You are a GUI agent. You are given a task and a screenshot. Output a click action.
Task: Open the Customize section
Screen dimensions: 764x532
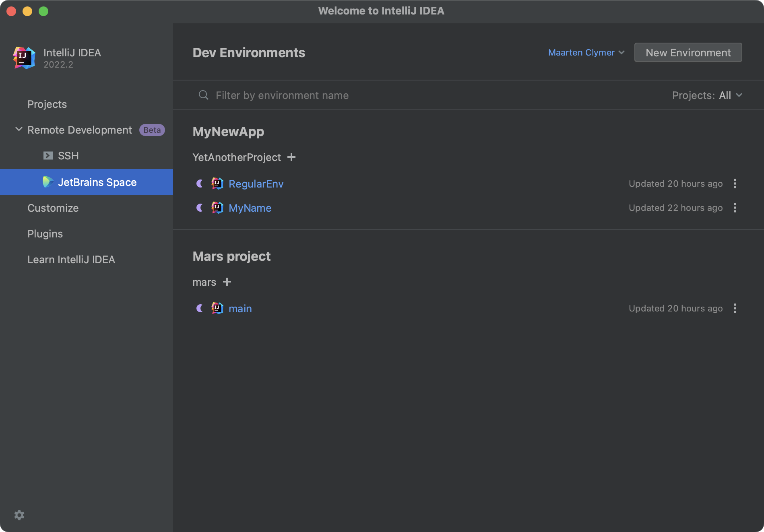[53, 208]
